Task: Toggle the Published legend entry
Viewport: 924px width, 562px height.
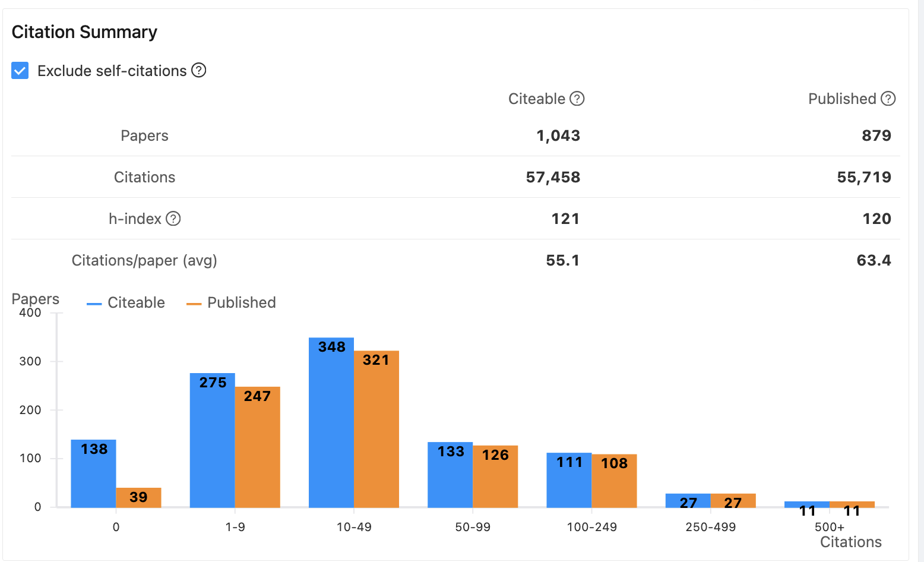Action: point(232,303)
